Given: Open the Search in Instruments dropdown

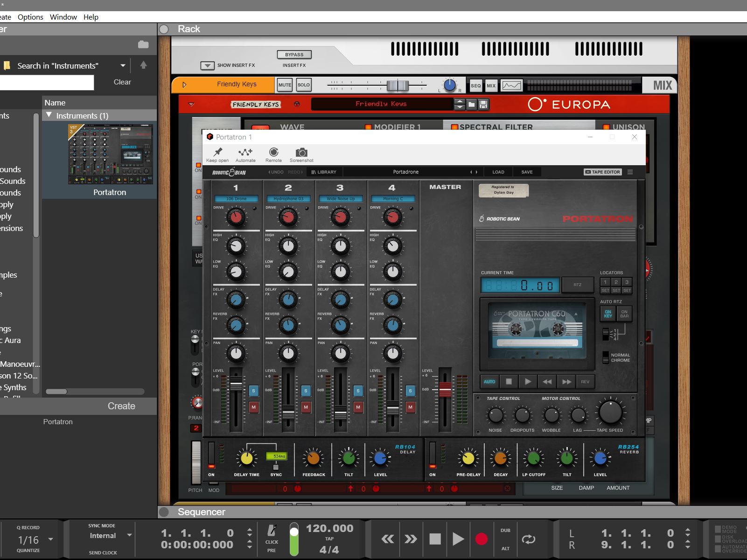Looking at the screenshot, I should click(123, 66).
